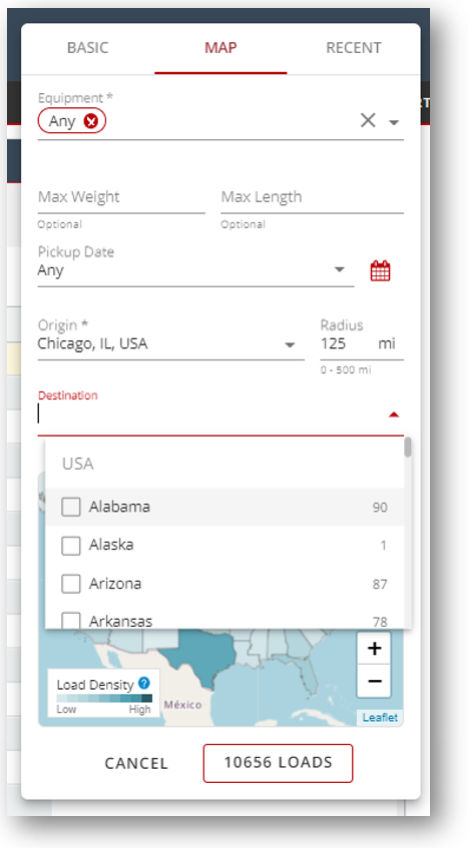468x848 pixels.
Task: Open the RECENT tab
Action: tap(353, 48)
